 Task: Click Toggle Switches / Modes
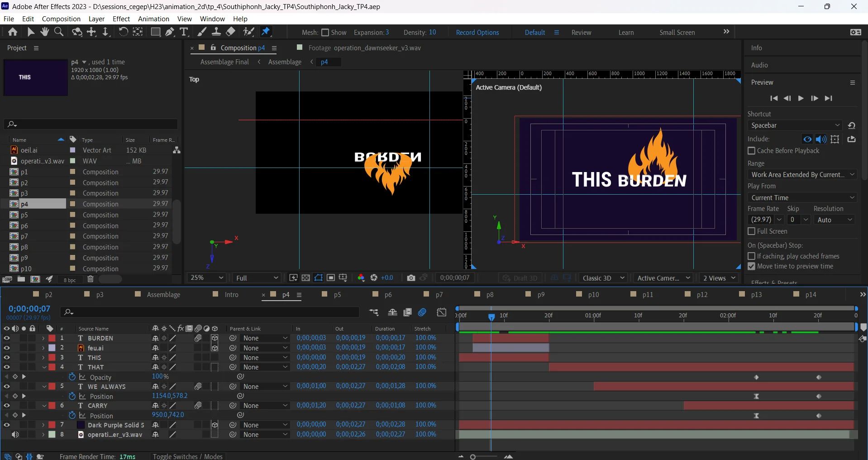tap(187, 456)
